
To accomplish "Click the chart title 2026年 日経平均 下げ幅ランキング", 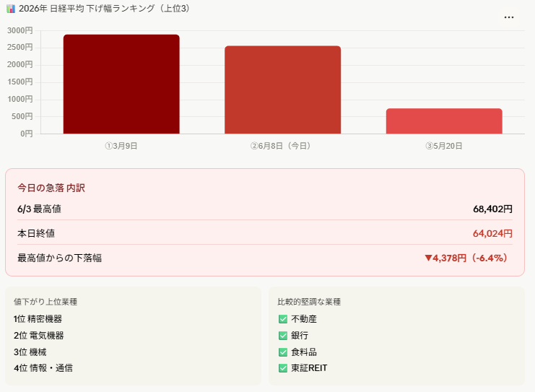I will pyautogui.click(x=104, y=9).
